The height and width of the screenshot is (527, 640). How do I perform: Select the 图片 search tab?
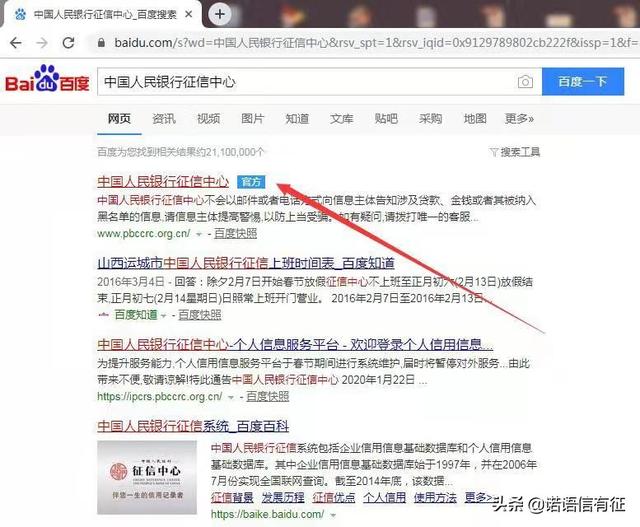click(253, 119)
